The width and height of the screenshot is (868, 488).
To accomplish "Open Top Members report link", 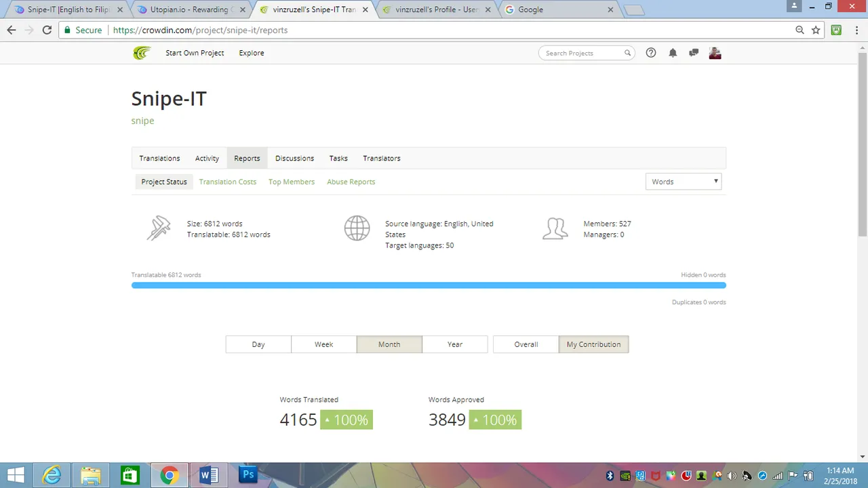I will click(292, 182).
